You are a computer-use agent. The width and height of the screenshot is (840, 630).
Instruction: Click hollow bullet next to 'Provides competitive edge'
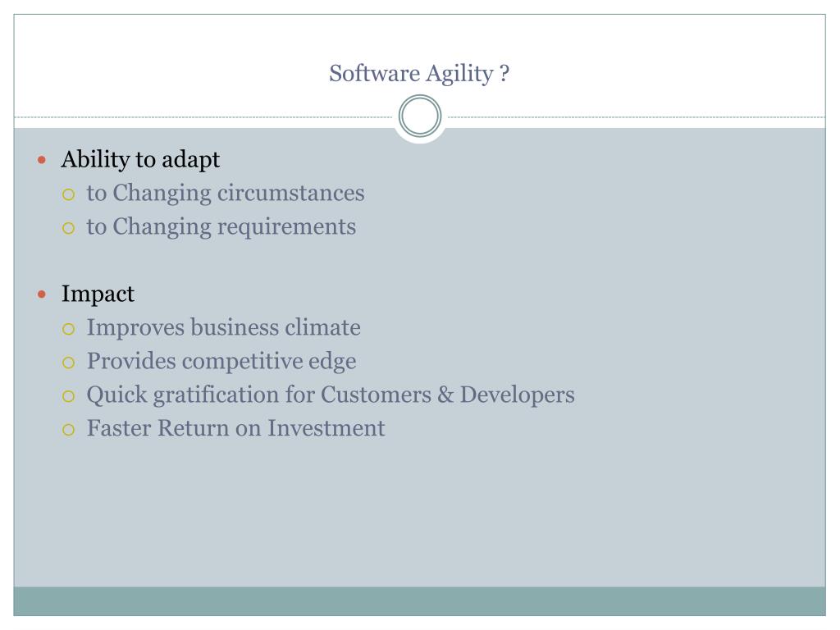[x=68, y=363]
